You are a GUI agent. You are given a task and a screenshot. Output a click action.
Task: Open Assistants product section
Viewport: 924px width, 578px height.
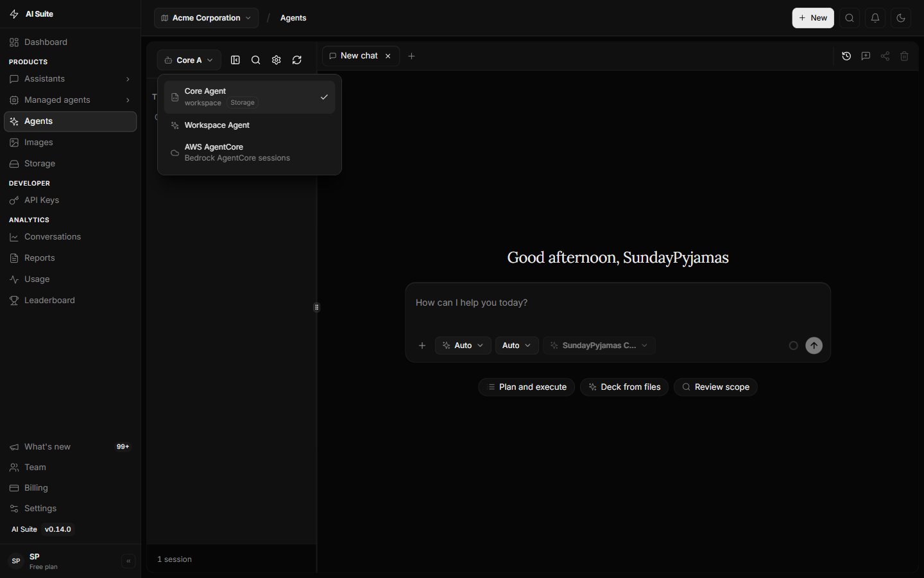[x=71, y=79]
